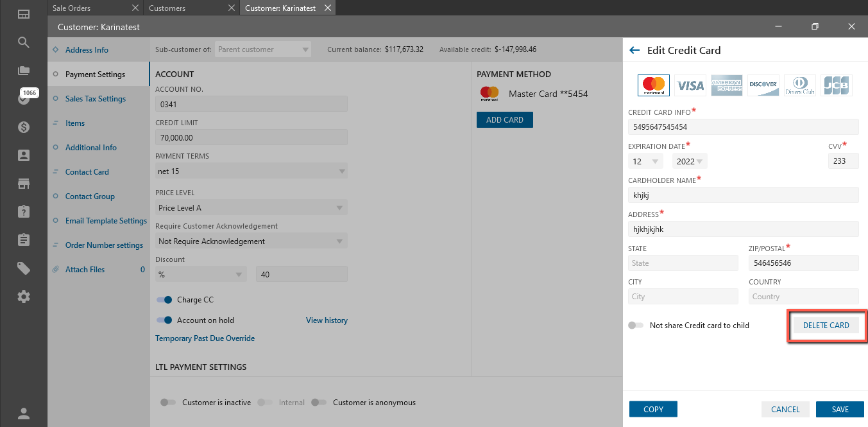This screenshot has height=427, width=868.
Task: Open the View history link
Action: coord(327,320)
